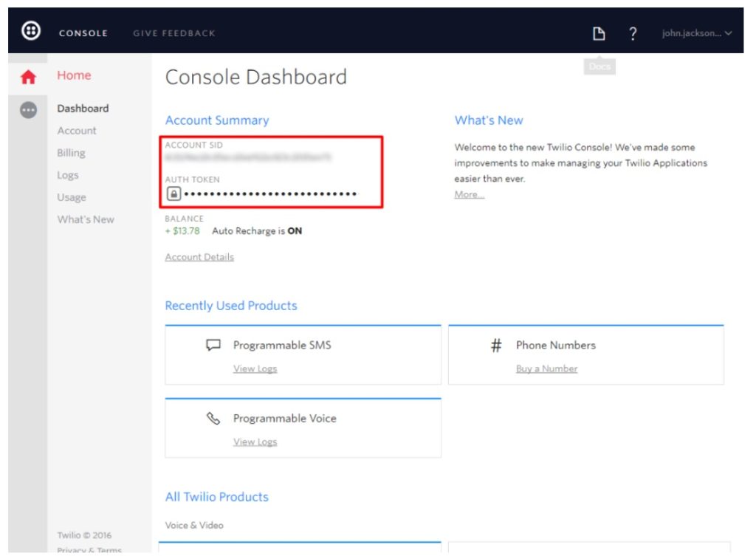Open the Phone Numbers product title
The image size is (756, 556).
click(x=556, y=346)
